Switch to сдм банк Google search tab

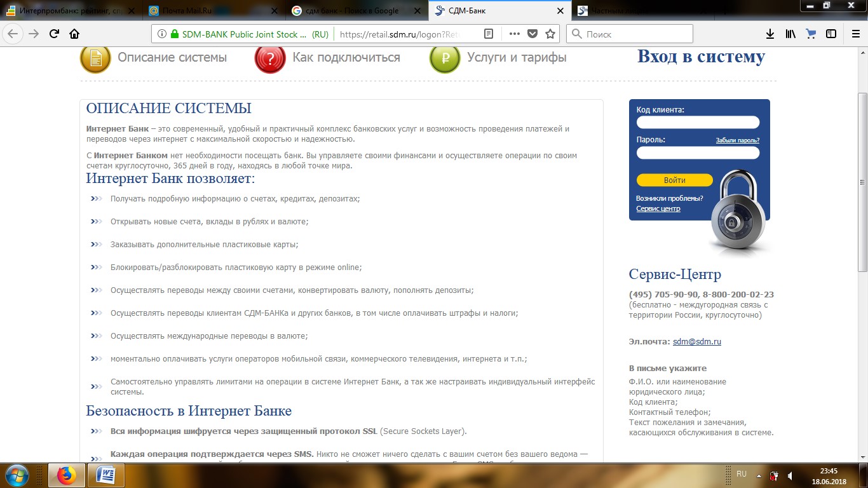coord(356,11)
